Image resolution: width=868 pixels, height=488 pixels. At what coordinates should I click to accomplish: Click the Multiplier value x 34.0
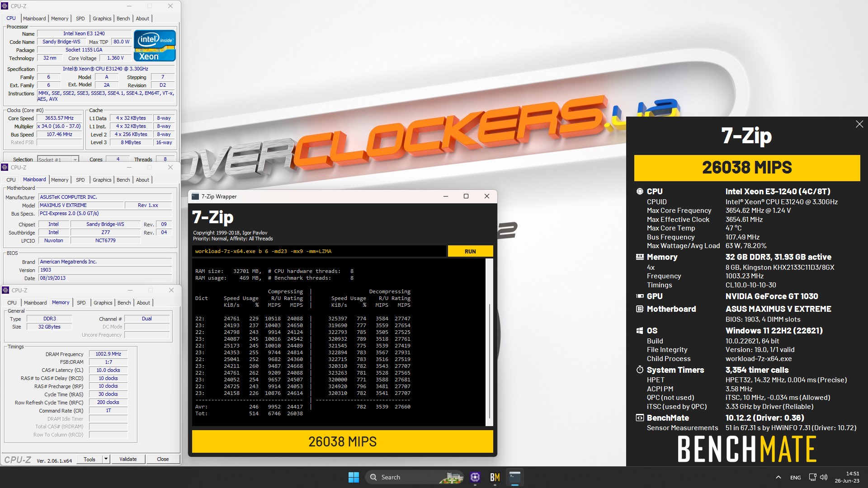59,127
